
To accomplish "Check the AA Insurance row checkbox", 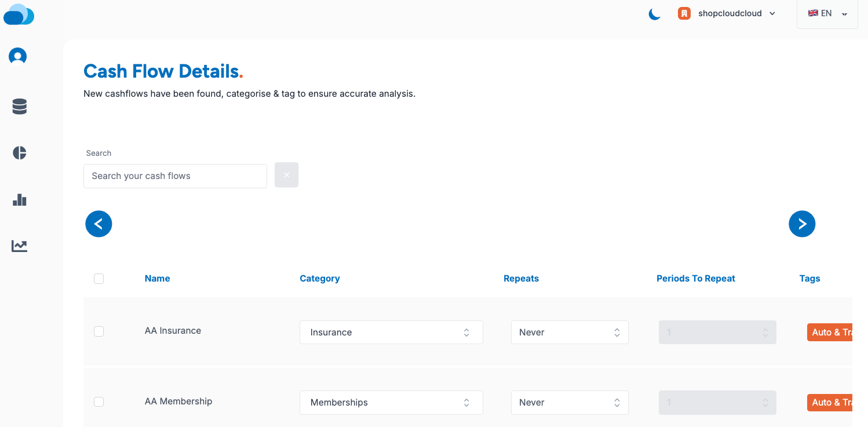I will click(x=99, y=331).
